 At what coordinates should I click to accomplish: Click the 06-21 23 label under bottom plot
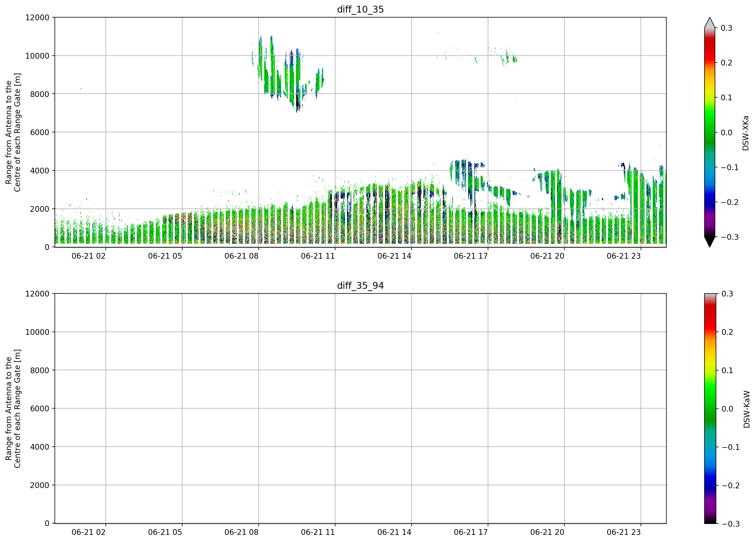624,532
